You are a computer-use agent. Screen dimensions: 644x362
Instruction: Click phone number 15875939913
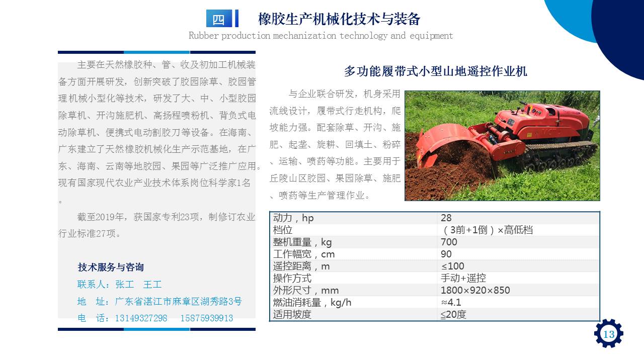(207, 318)
